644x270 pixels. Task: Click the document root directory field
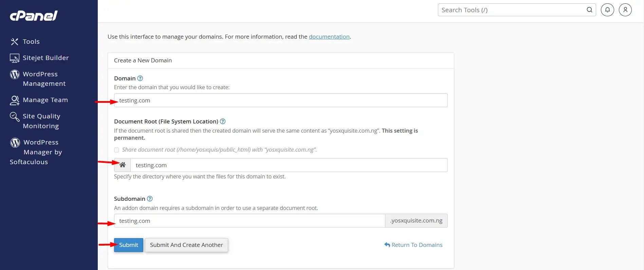click(x=289, y=165)
